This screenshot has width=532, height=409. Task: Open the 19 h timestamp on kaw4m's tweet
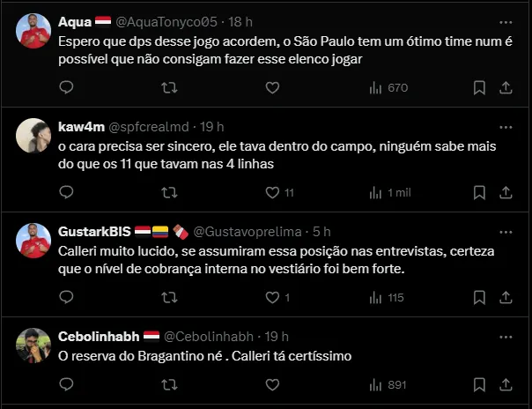[x=212, y=126]
